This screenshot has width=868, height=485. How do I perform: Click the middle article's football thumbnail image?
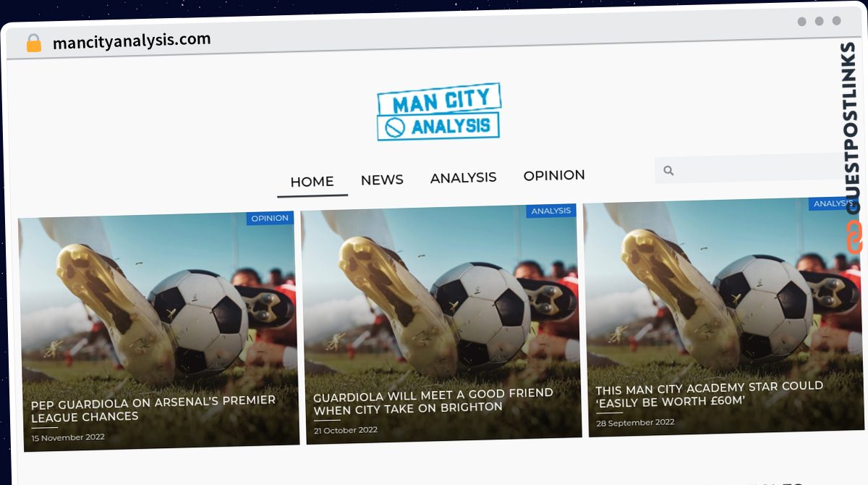coord(441,324)
